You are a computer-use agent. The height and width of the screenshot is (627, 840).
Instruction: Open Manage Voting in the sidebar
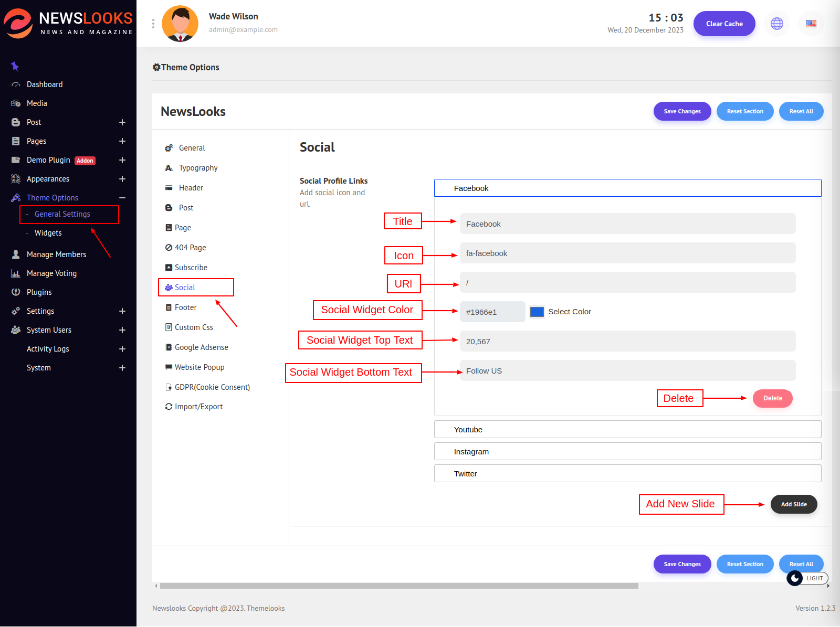51,273
